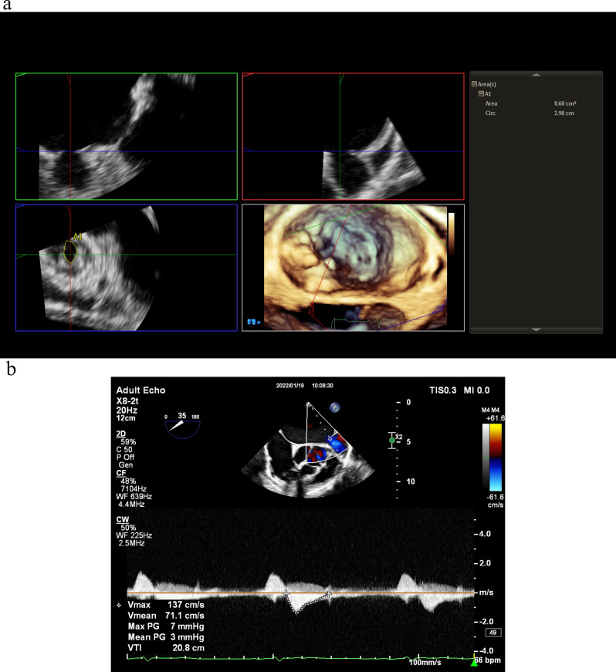The width and height of the screenshot is (616, 672).
Task: Click the m/s velocity unit label
Action: (x=486, y=593)
